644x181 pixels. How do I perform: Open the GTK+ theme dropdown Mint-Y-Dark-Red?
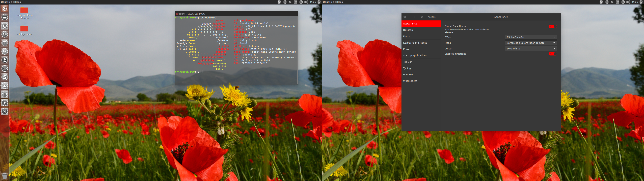pos(531,37)
